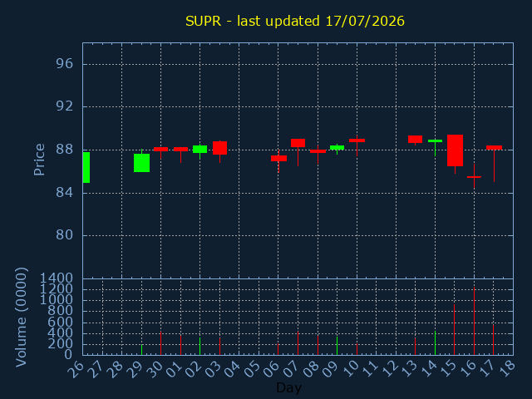Viewport: 532px width, 399px height.
Task: Click the red doji candle on day 16
Action: click(x=474, y=177)
